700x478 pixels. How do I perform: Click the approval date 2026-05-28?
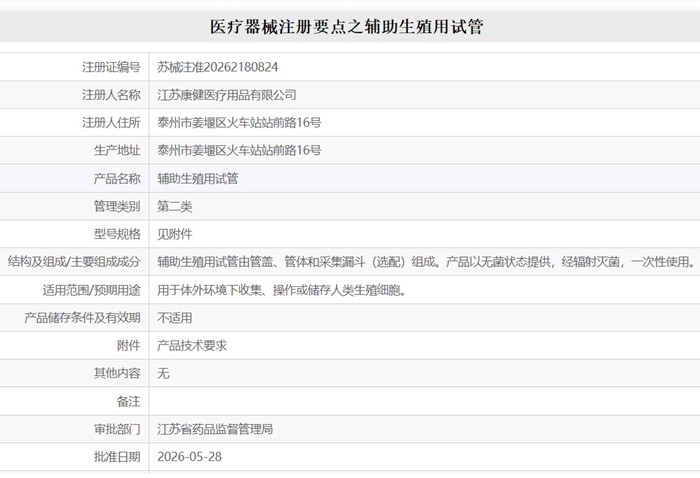click(x=189, y=457)
